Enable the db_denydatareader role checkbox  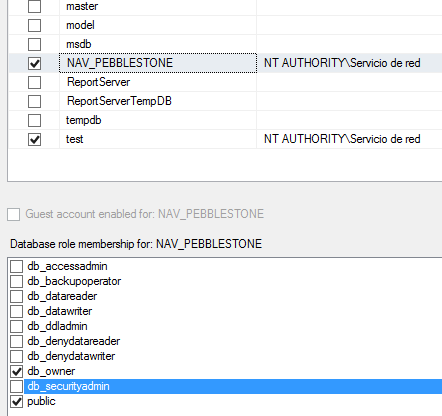[16, 341]
